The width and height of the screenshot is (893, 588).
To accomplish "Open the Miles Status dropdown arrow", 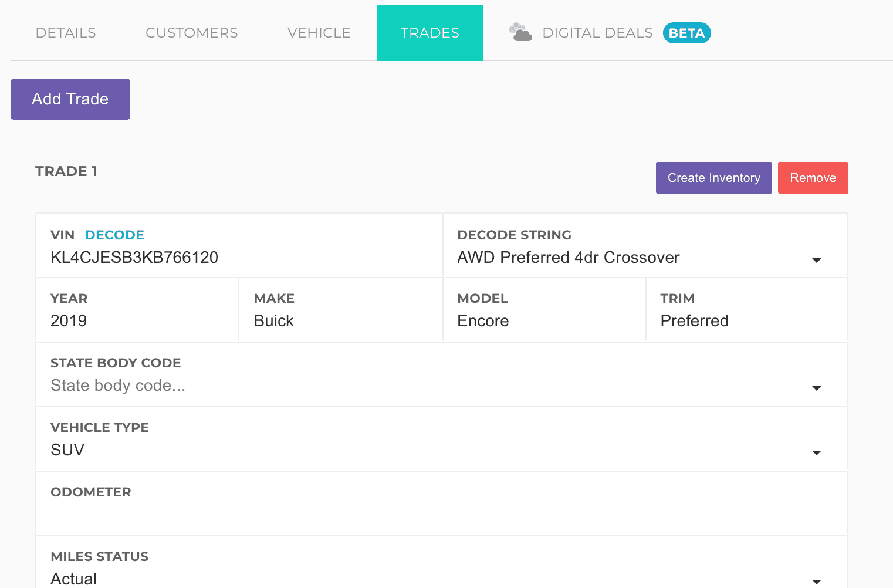I will click(816, 580).
